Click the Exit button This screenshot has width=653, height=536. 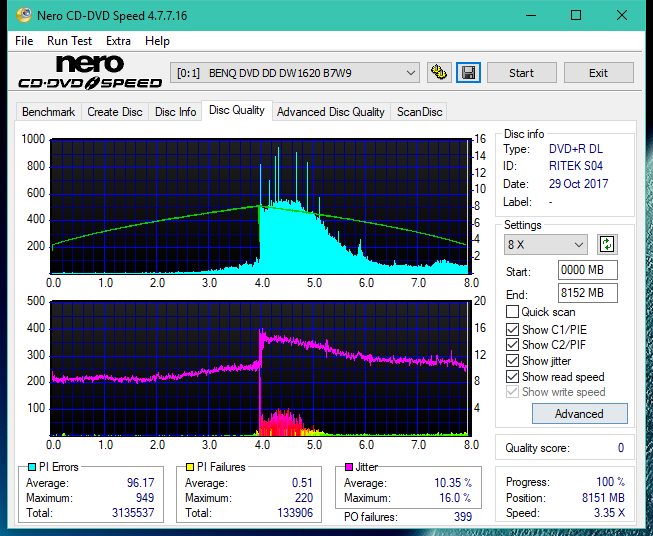(598, 73)
